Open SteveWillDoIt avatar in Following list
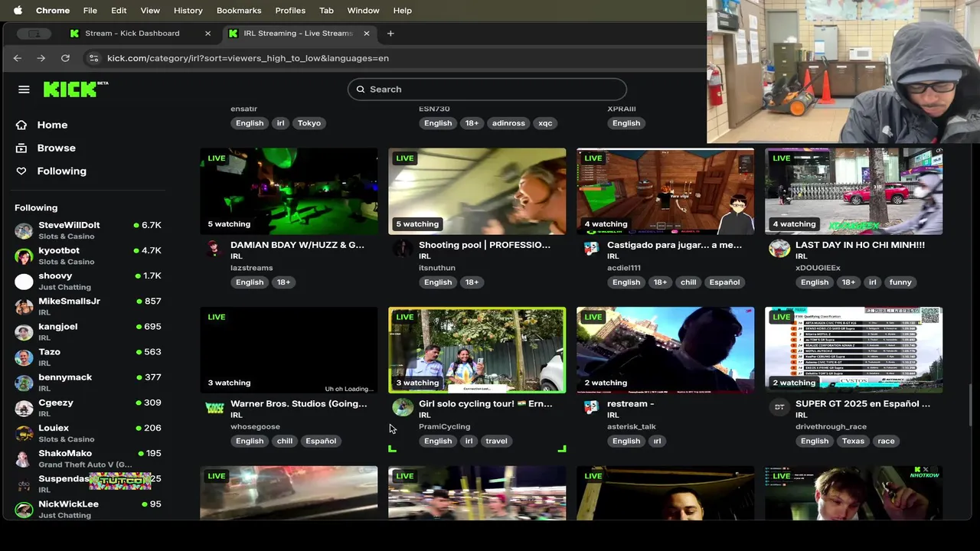The width and height of the screenshot is (980, 551). [x=24, y=230]
